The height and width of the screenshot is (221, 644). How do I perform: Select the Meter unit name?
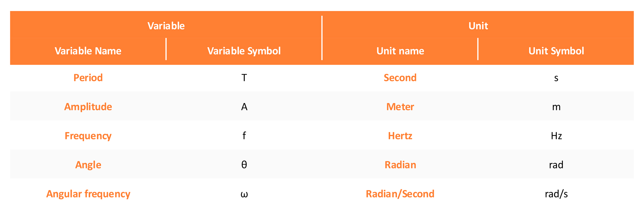coord(400,107)
